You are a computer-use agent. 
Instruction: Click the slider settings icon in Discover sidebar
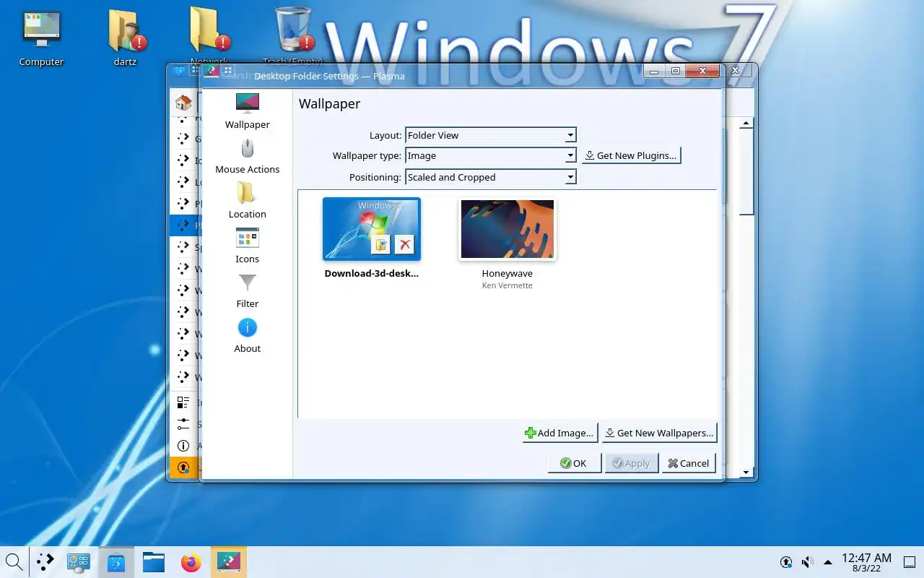click(x=183, y=424)
